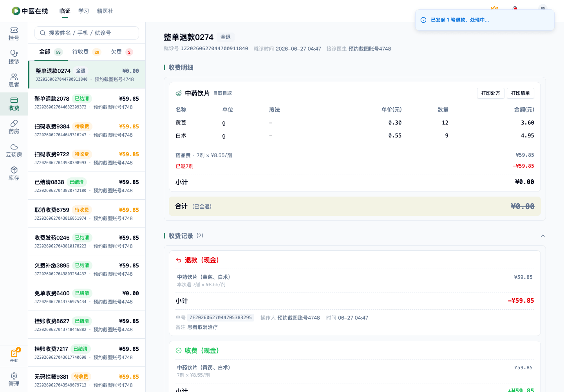Click the 收费明细 section heading
This screenshot has height=392, width=564.
pyautogui.click(x=181, y=67)
